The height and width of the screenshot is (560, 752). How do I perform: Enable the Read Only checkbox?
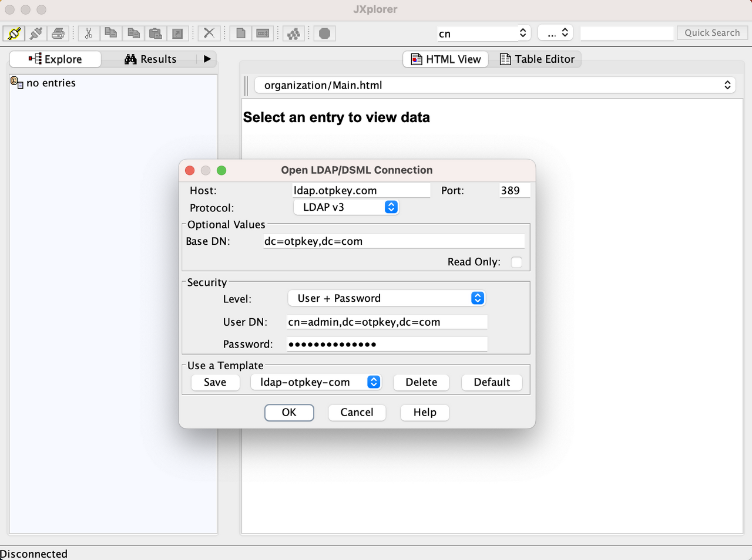(x=516, y=262)
